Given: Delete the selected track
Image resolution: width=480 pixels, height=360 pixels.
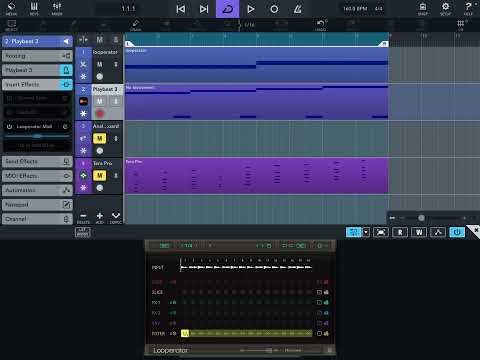Looking at the screenshot, I should pos(83,218).
